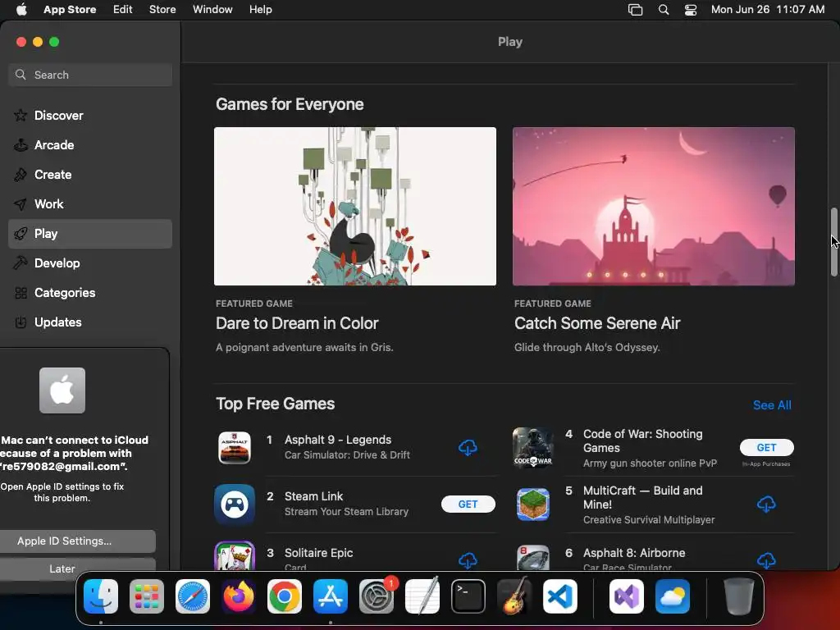This screenshot has height=630, width=840.
Task: Download Solitaire Epic via cloud icon
Action: pyautogui.click(x=468, y=560)
